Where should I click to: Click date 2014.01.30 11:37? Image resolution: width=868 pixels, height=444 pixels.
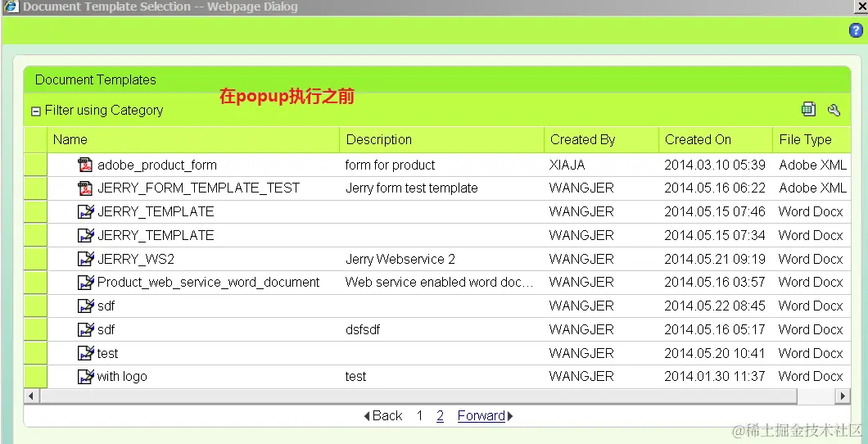tap(715, 377)
